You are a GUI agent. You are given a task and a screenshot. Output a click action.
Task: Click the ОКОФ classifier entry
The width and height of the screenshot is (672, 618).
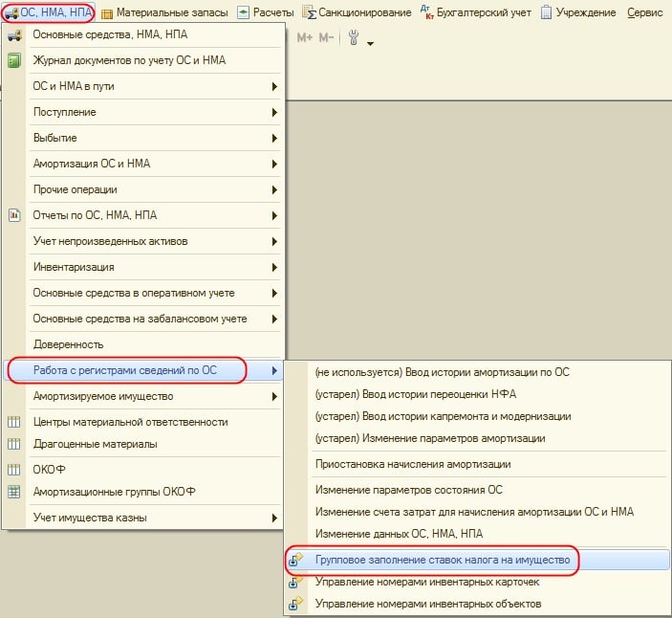[x=49, y=470]
